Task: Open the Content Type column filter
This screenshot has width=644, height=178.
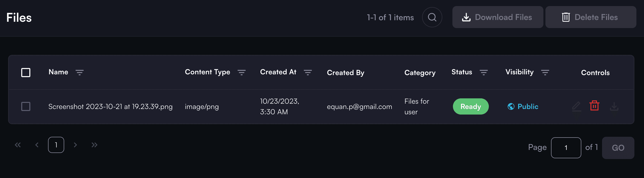Action: tap(242, 73)
